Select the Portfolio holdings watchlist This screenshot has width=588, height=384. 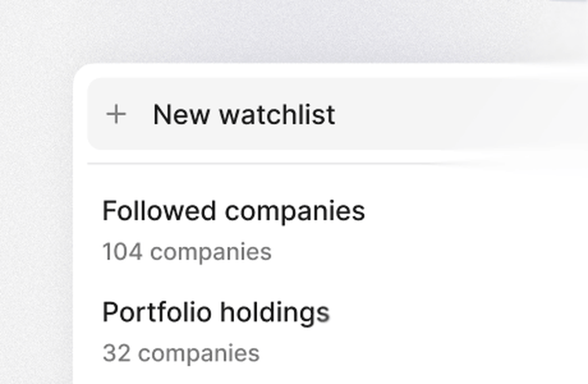tap(215, 312)
